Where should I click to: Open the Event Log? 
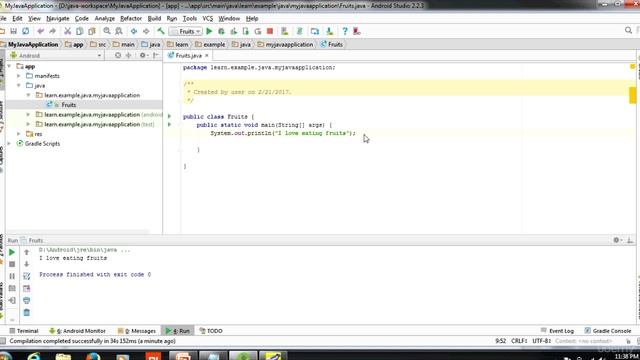click(558, 331)
